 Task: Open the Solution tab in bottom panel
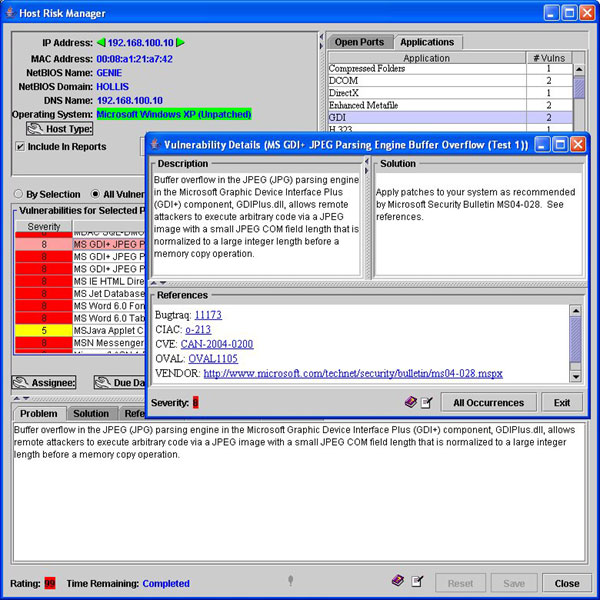click(91, 413)
